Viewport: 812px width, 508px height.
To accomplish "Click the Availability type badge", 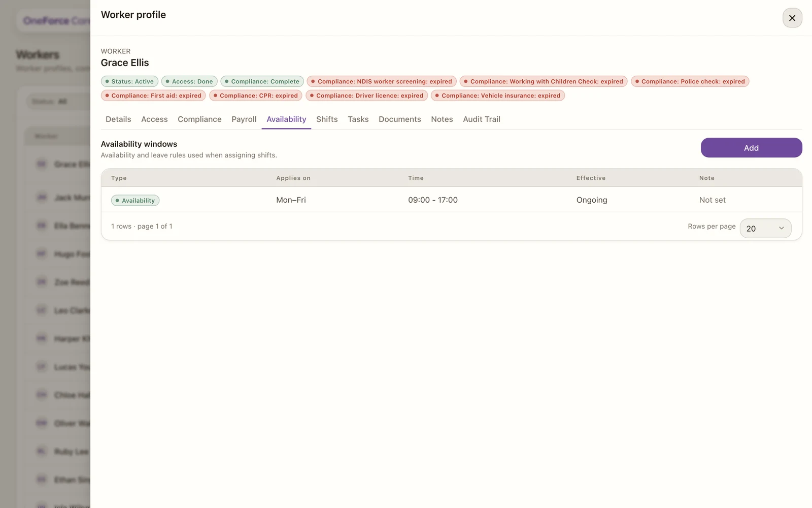I will tap(135, 200).
